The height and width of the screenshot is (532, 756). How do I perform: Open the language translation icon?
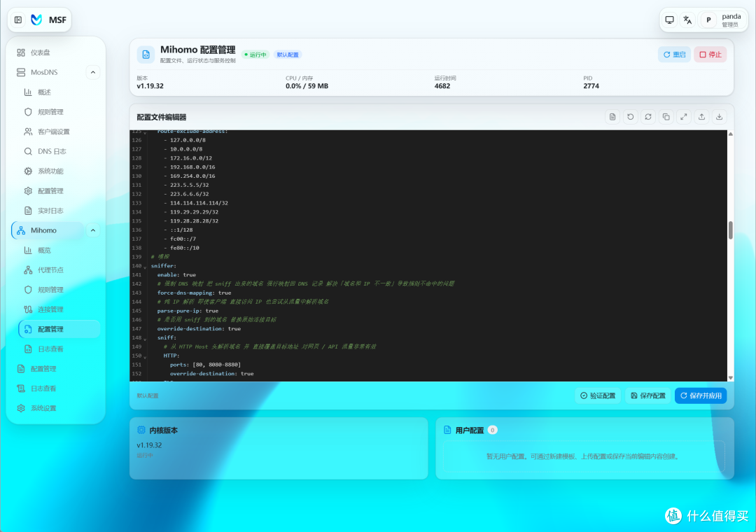coord(687,20)
